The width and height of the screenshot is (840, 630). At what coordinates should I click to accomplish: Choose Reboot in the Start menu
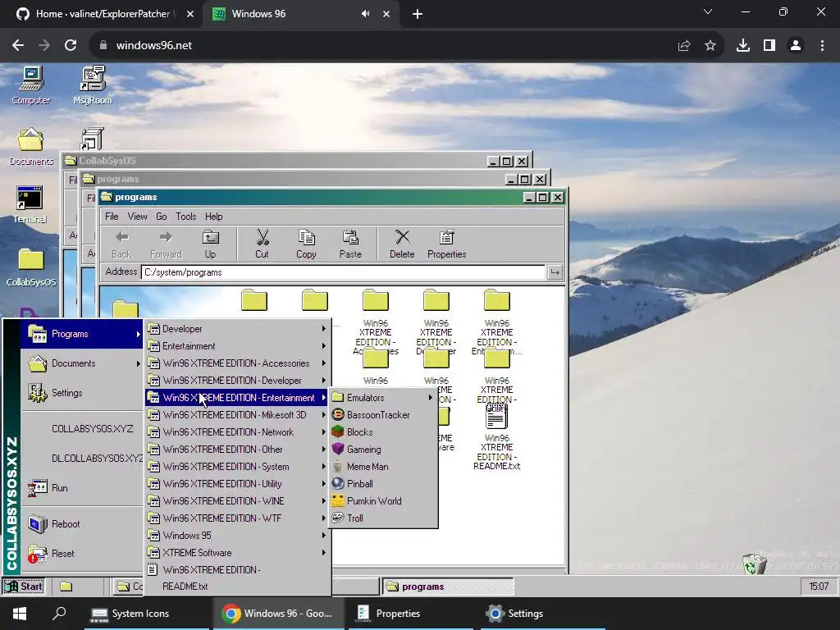82,523
